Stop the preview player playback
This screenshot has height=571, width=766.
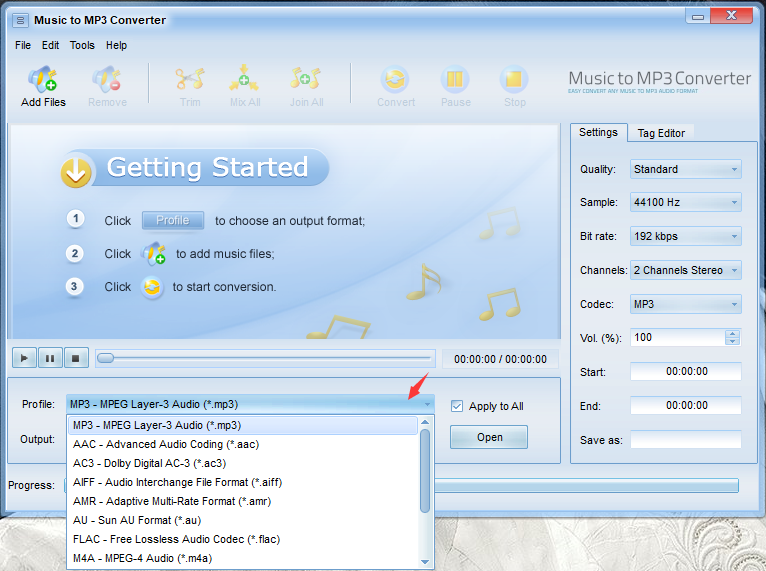point(76,358)
